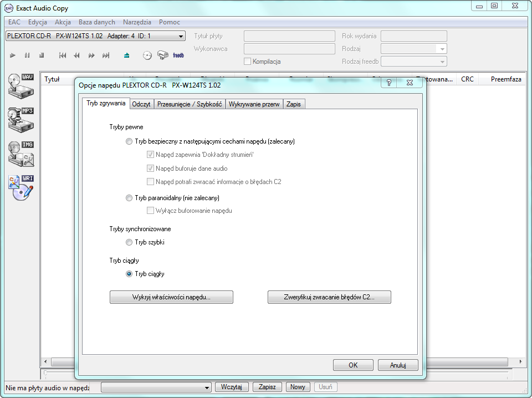Click the Anuluj button

[398, 365]
